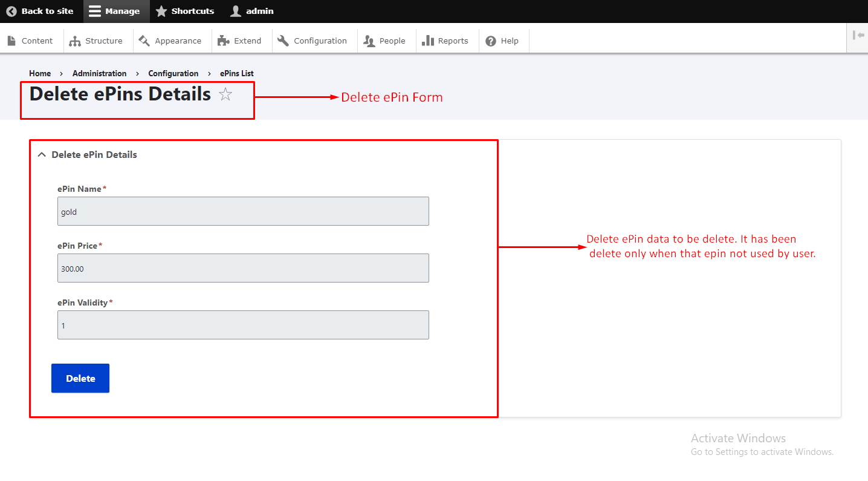
Task: Open the People admin page
Action: click(385, 41)
